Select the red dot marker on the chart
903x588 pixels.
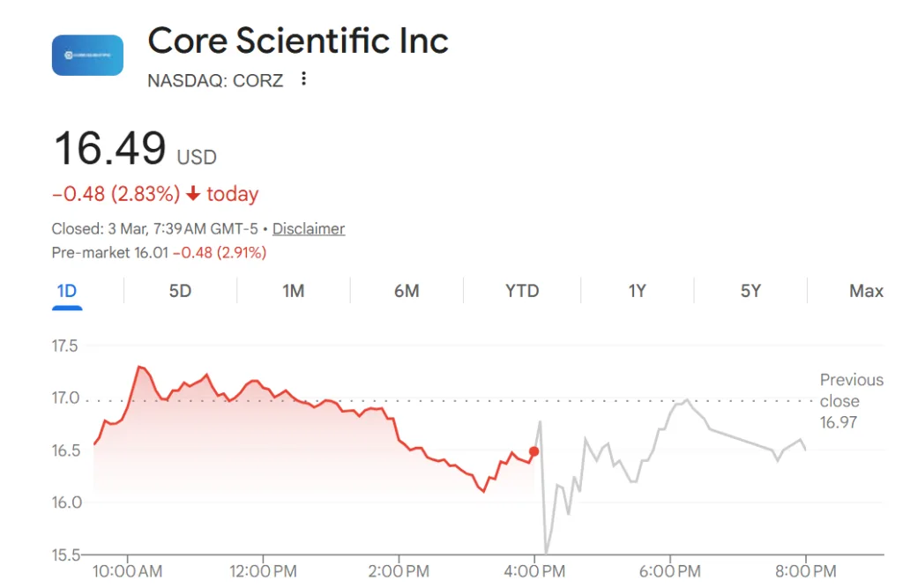pyautogui.click(x=534, y=451)
